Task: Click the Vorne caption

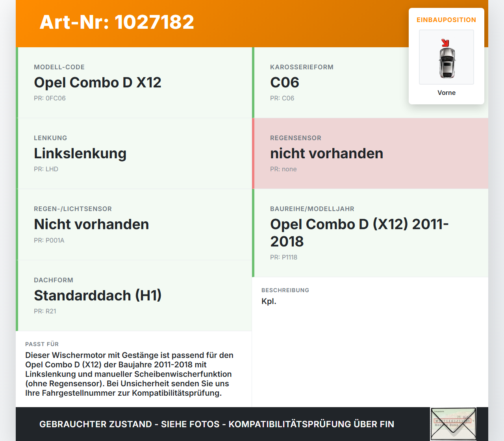Action: (447, 93)
